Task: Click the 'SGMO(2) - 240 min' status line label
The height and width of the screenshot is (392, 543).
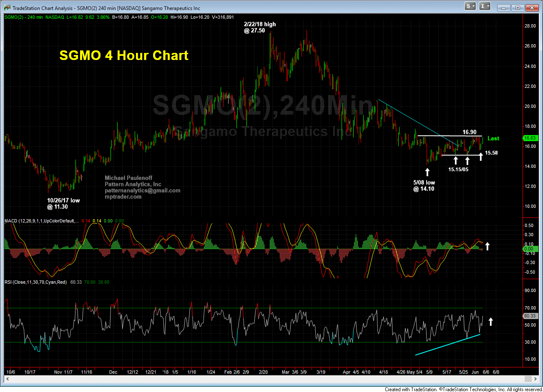Action: (23, 17)
